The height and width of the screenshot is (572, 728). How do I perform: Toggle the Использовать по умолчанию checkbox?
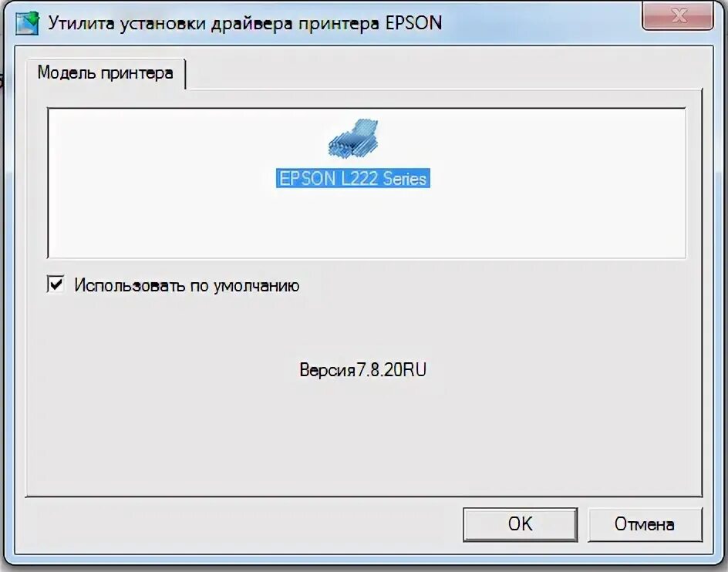(x=56, y=284)
